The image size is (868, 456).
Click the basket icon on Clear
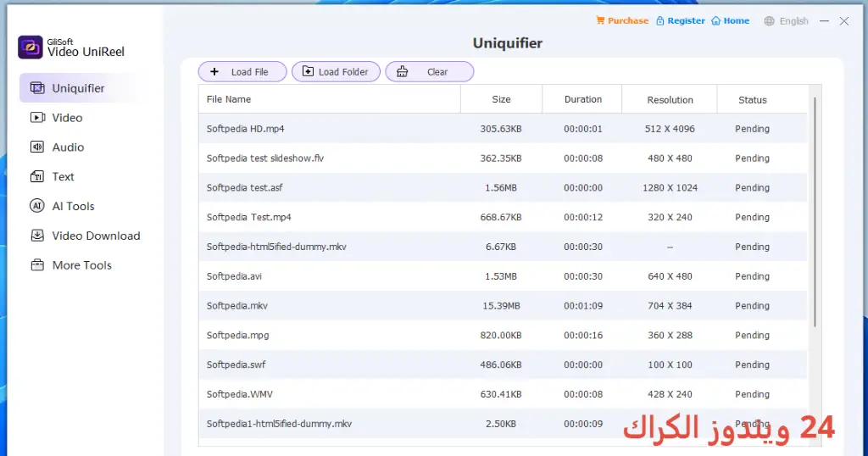coord(403,71)
